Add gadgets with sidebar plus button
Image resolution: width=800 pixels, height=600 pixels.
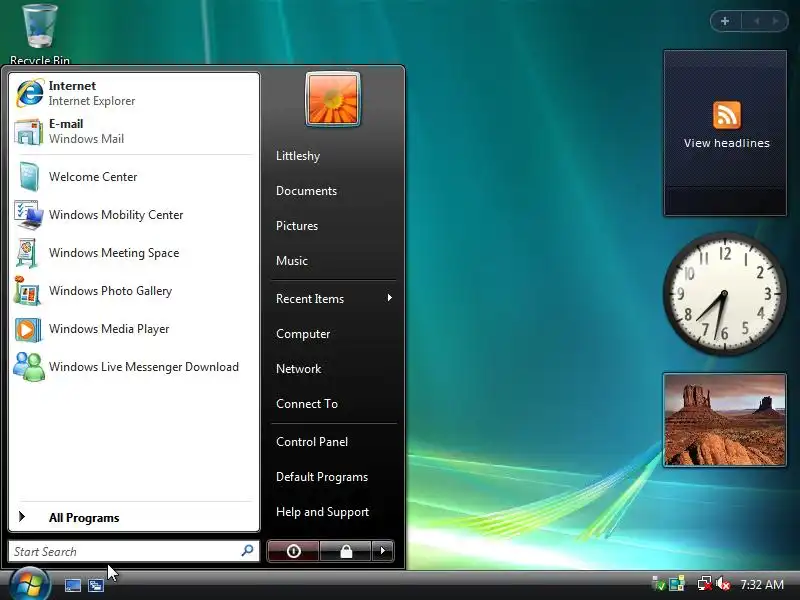725,21
